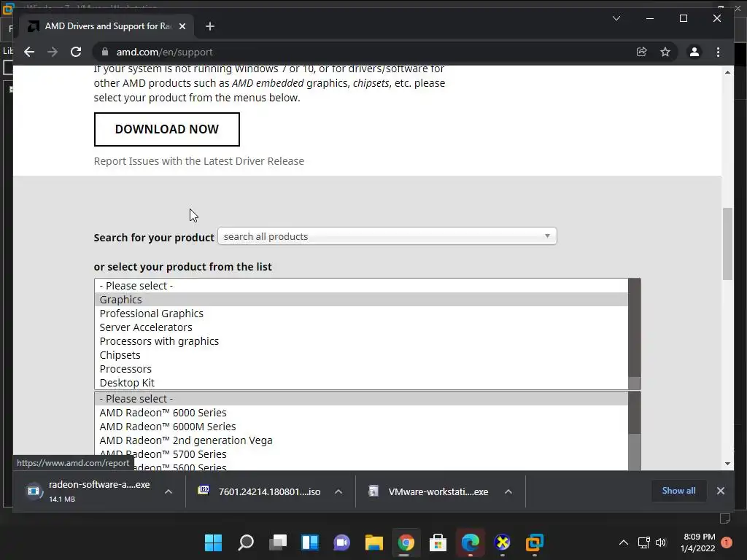Select the Processors list entry

click(361, 368)
